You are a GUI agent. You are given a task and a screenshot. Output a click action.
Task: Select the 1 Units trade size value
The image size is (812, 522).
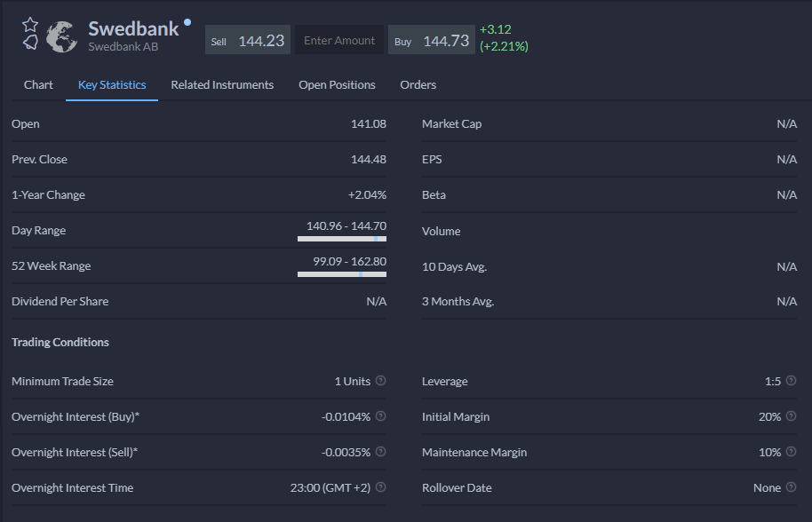coord(352,381)
